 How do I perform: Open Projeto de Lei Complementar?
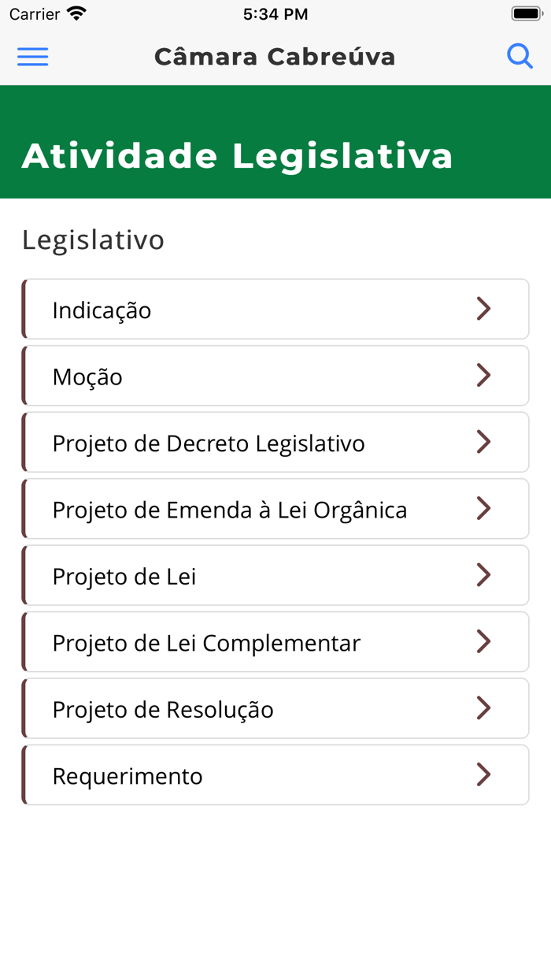(275, 641)
